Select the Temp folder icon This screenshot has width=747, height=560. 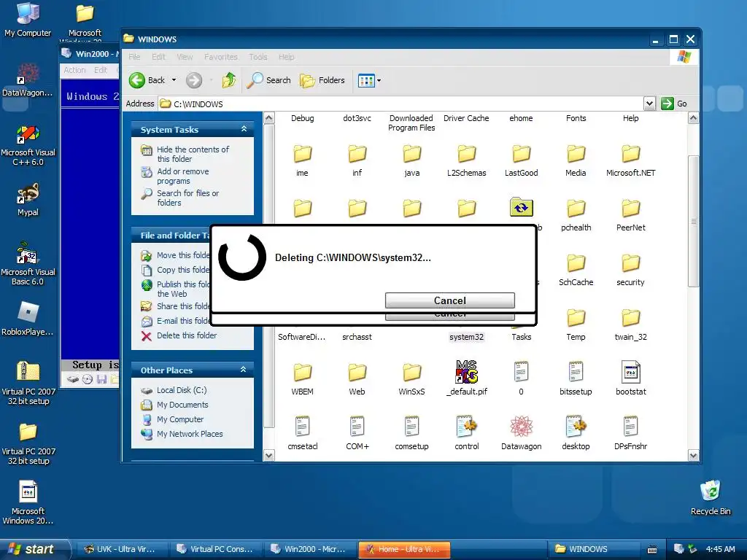[576, 318]
